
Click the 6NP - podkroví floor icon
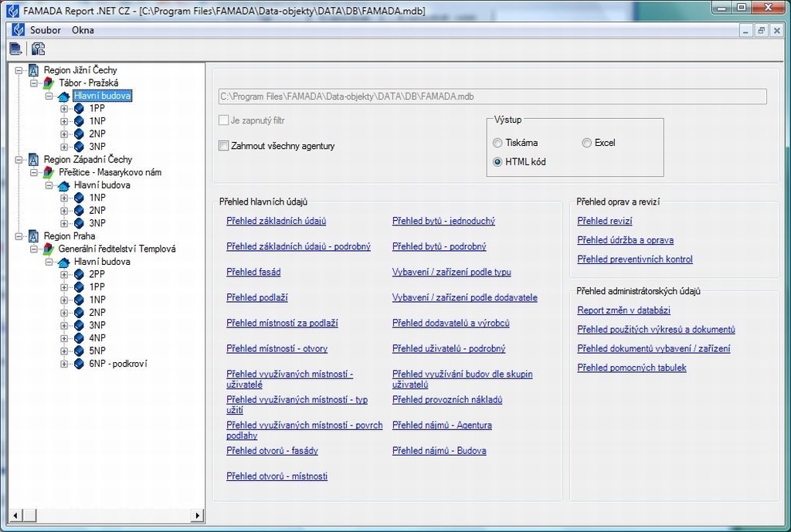click(x=79, y=364)
